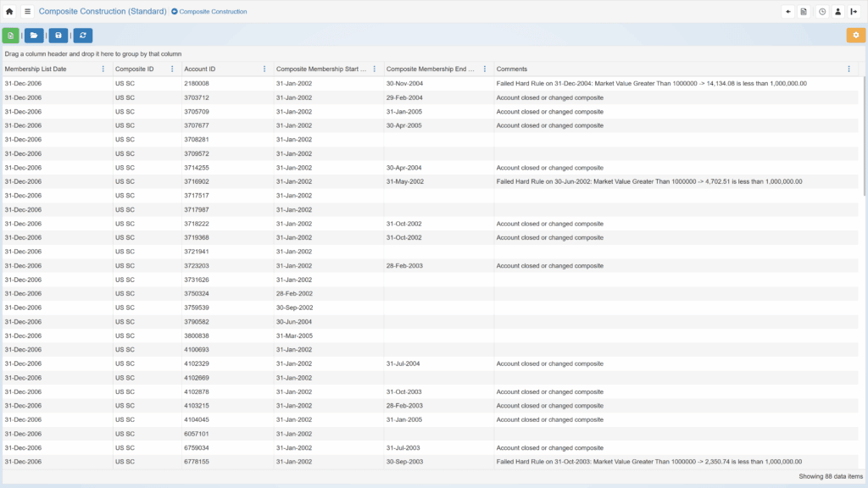The height and width of the screenshot is (488, 868).
Task: Open the user profile icon
Action: click(x=837, y=12)
